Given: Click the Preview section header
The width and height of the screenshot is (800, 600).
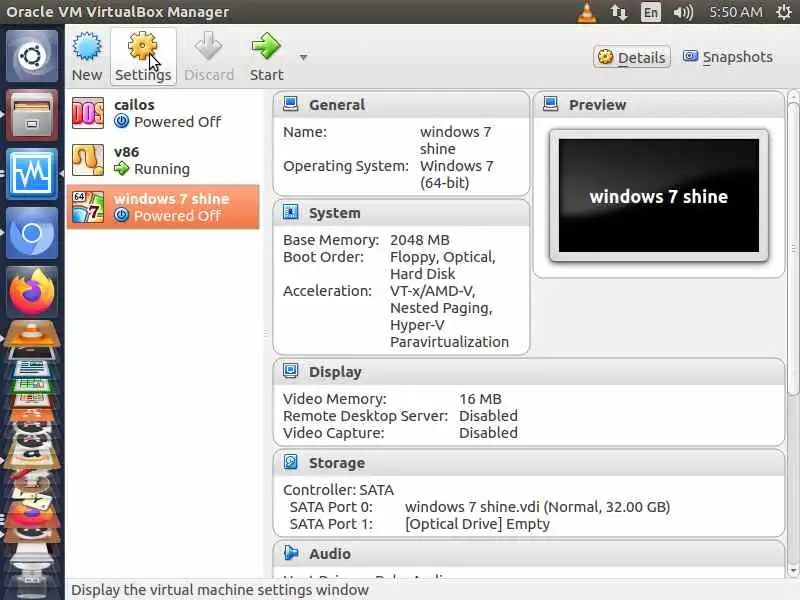Looking at the screenshot, I should pos(659,105).
